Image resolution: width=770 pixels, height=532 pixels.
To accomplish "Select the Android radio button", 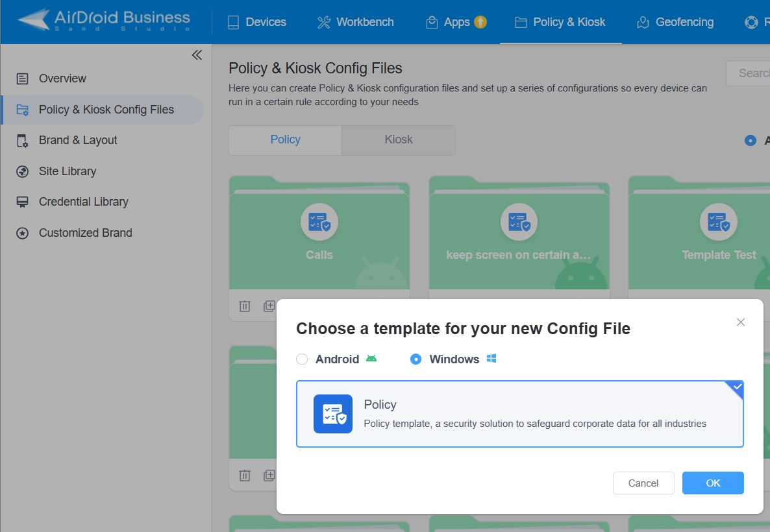I will coord(302,359).
